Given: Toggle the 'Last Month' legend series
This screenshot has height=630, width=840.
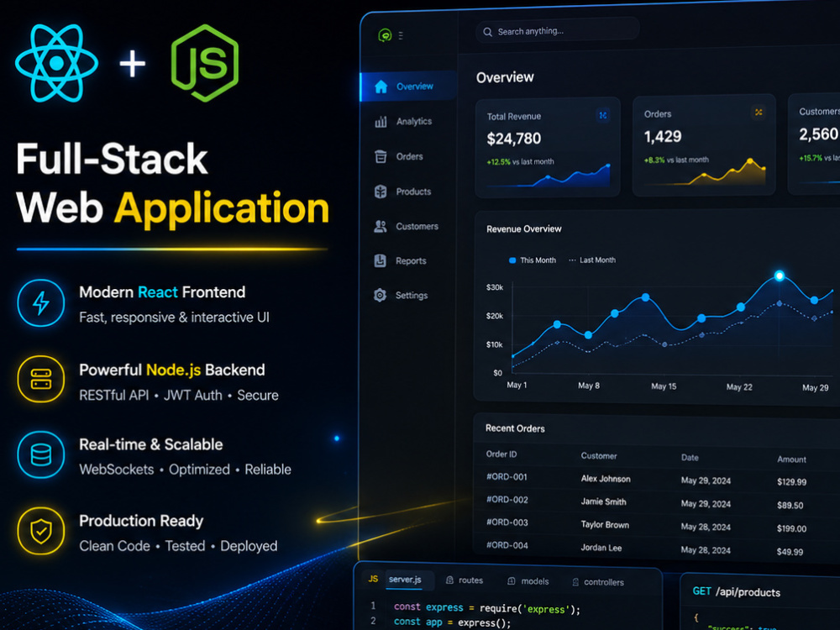Looking at the screenshot, I should point(592,260).
